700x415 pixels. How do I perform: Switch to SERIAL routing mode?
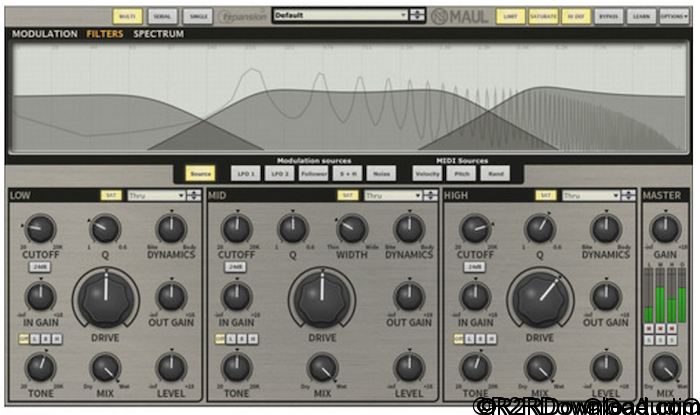tap(161, 17)
